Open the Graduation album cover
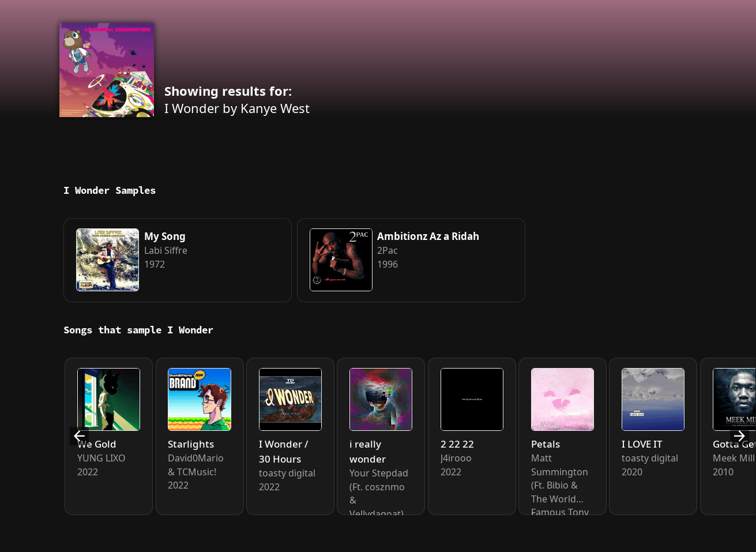 pos(107,70)
